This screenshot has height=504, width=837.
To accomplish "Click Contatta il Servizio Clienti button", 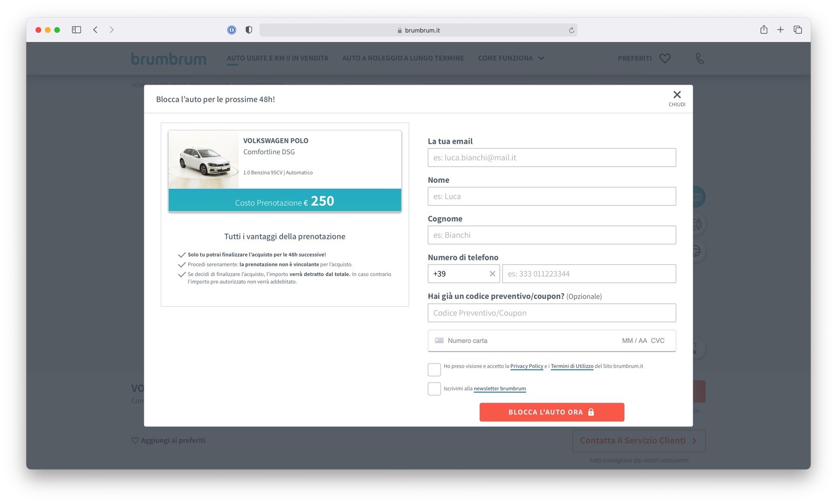I will click(x=639, y=441).
